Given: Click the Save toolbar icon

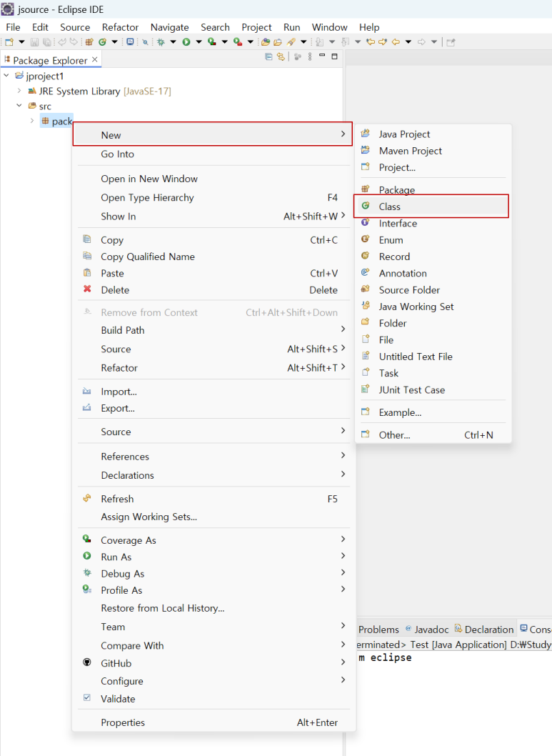Looking at the screenshot, I should [x=34, y=42].
